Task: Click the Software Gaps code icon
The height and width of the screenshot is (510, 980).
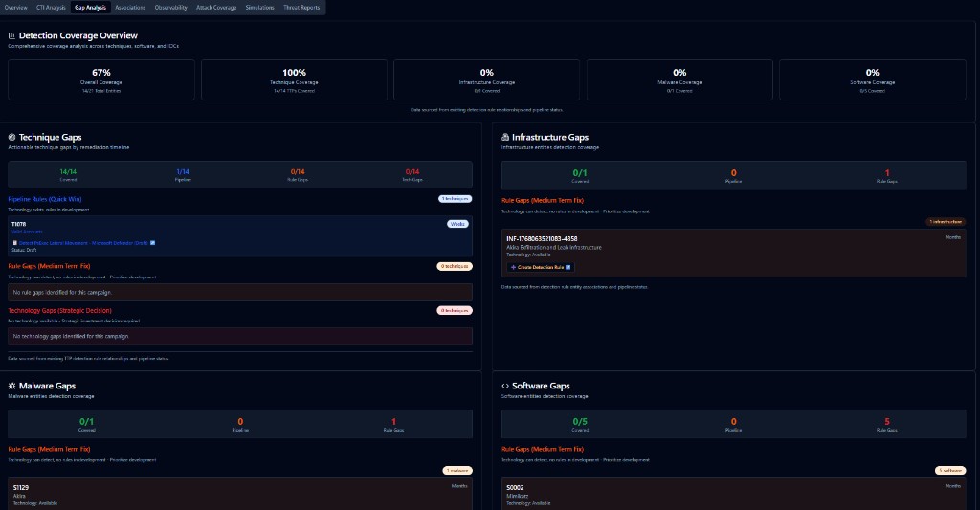Action: (x=505, y=386)
